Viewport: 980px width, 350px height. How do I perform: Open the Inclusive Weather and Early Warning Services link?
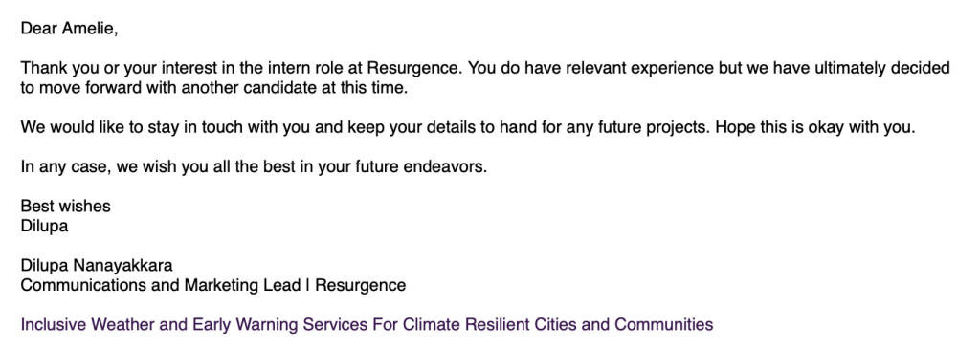coord(367,325)
